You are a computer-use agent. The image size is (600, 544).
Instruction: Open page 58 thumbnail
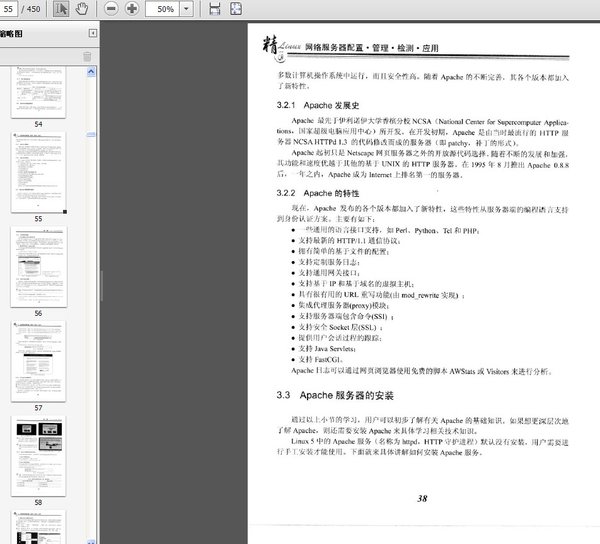38,456
